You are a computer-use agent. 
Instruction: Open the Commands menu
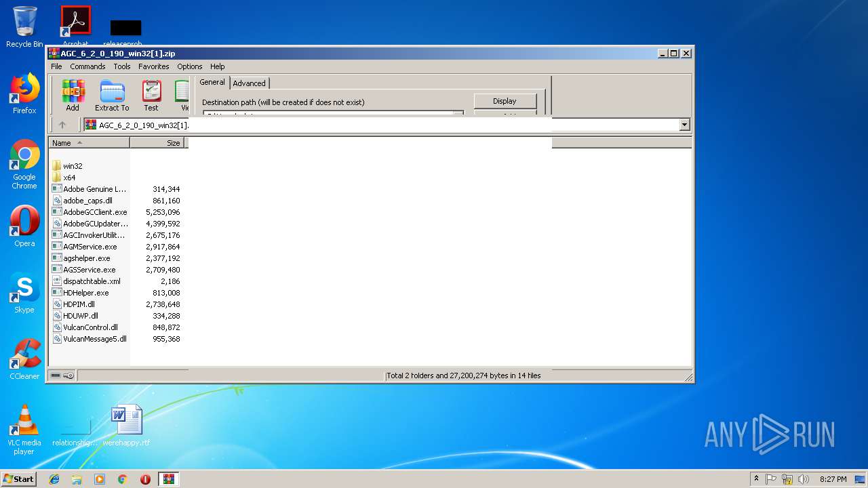(x=87, y=66)
